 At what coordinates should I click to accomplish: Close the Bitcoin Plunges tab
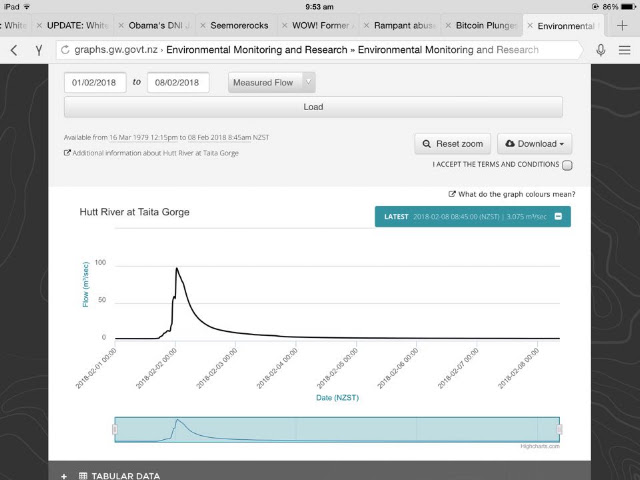pos(448,25)
